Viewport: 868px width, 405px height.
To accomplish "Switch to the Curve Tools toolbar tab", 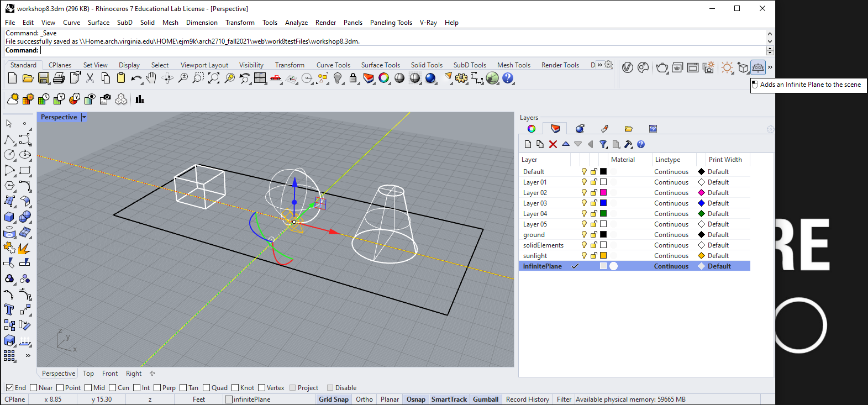I will click(333, 65).
